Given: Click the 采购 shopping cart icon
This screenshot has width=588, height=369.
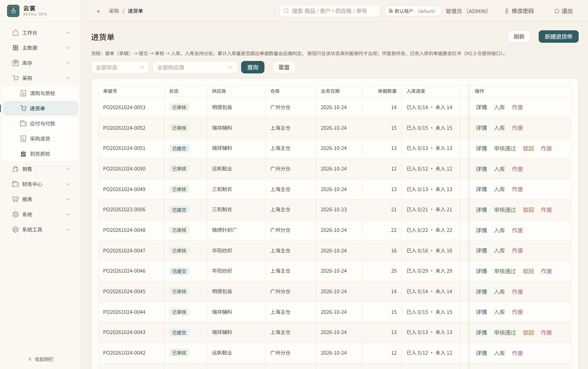Looking at the screenshot, I should coord(15,78).
